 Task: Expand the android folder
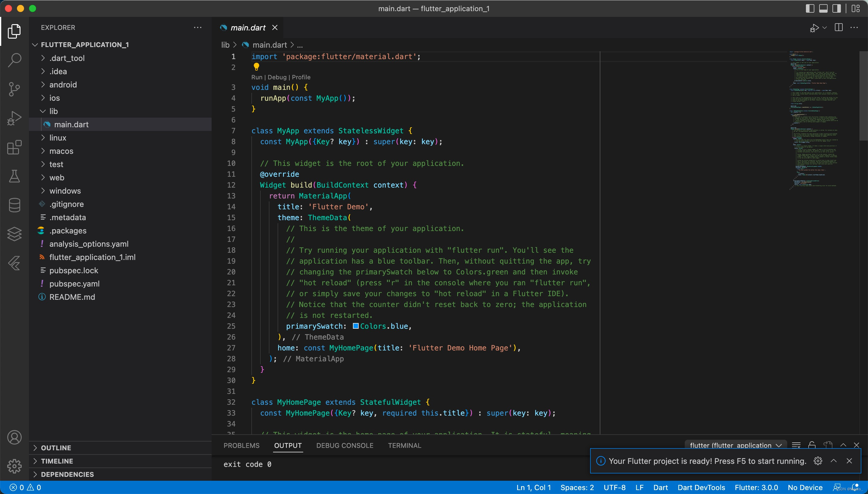point(63,84)
